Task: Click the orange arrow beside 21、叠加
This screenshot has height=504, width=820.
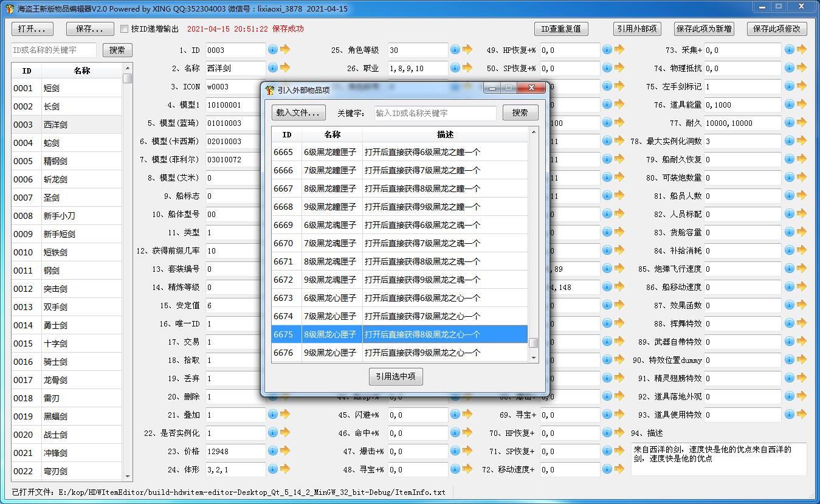Action: (x=285, y=415)
